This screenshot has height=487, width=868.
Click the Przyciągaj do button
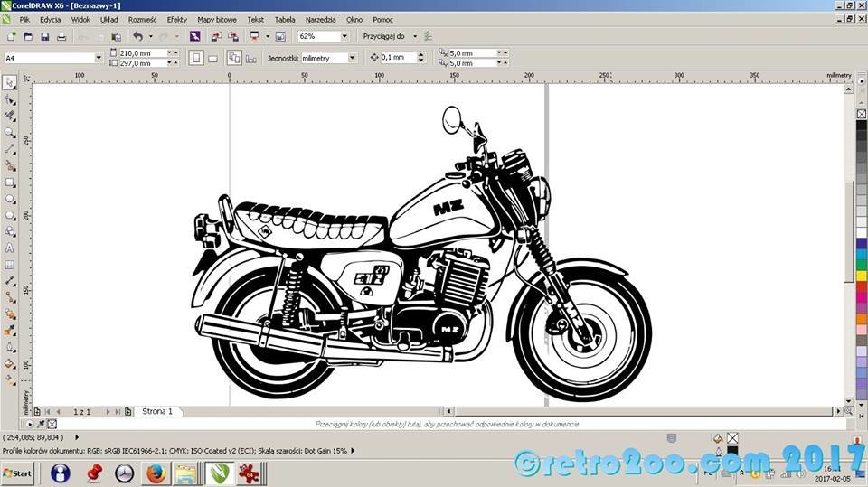coord(389,36)
